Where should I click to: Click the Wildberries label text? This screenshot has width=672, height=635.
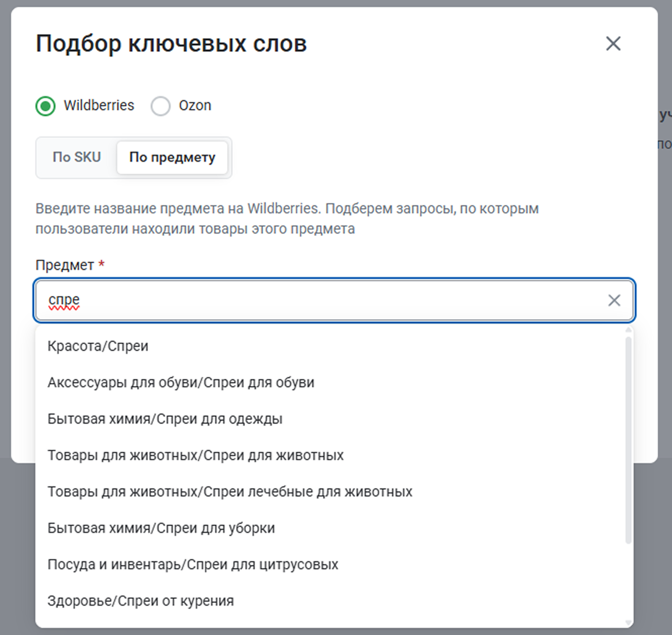point(99,106)
